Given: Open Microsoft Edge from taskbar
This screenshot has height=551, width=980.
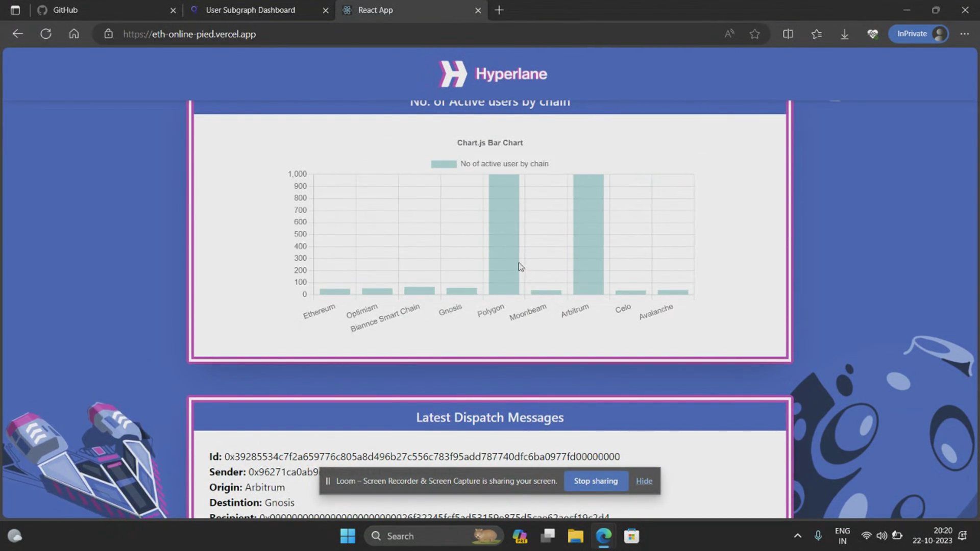Looking at the screenshot, I should point(603,536).
